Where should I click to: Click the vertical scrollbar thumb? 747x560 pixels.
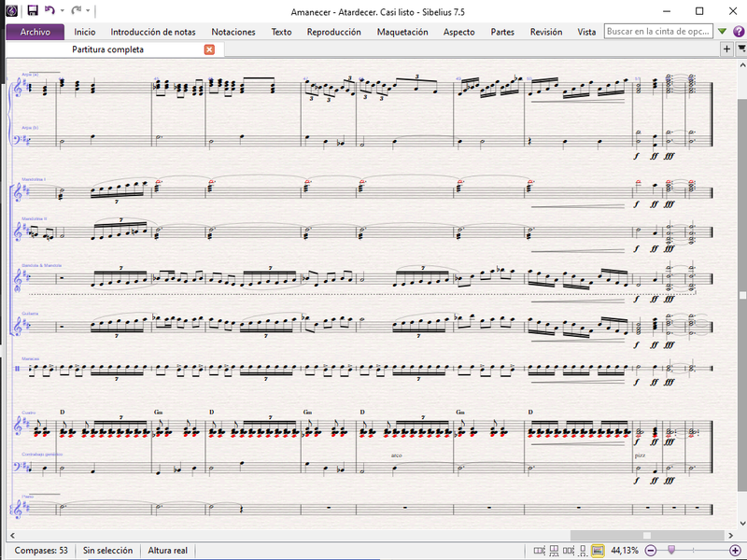tap(742, 295)
